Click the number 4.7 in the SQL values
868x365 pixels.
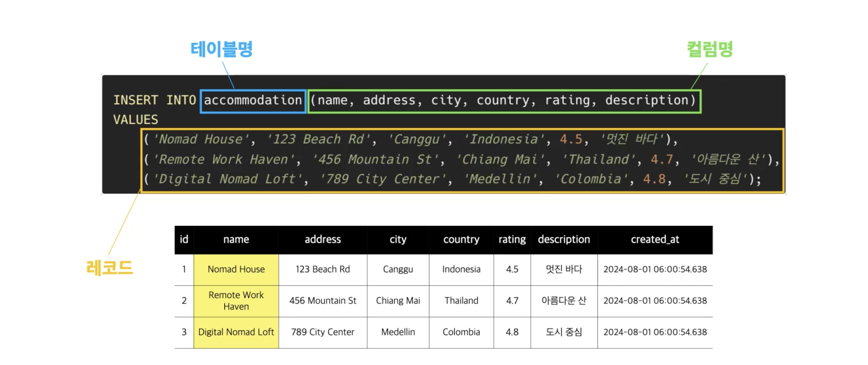pos(662,159)
